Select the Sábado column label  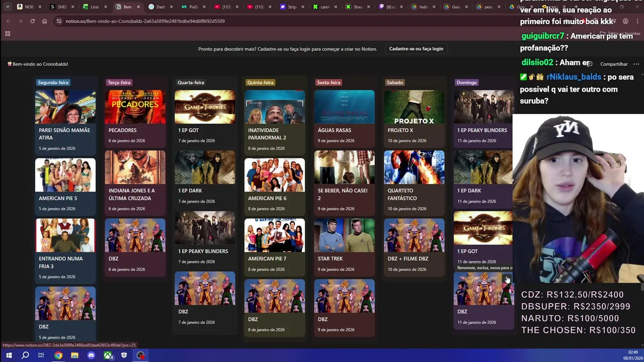click(x=395, y=82)
